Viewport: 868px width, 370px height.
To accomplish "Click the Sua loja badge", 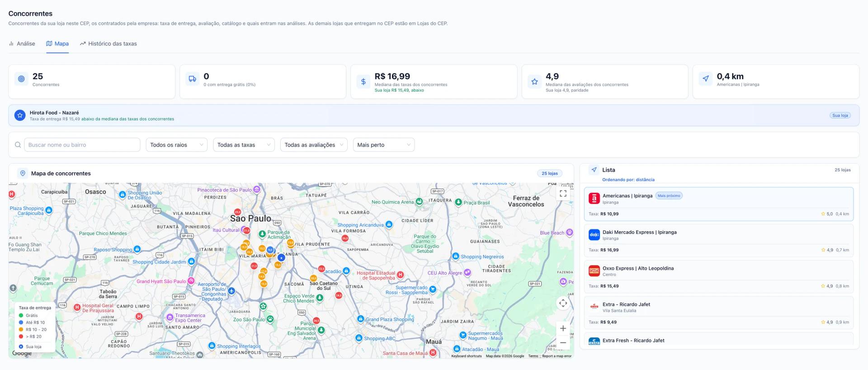I will click(840, 115).
